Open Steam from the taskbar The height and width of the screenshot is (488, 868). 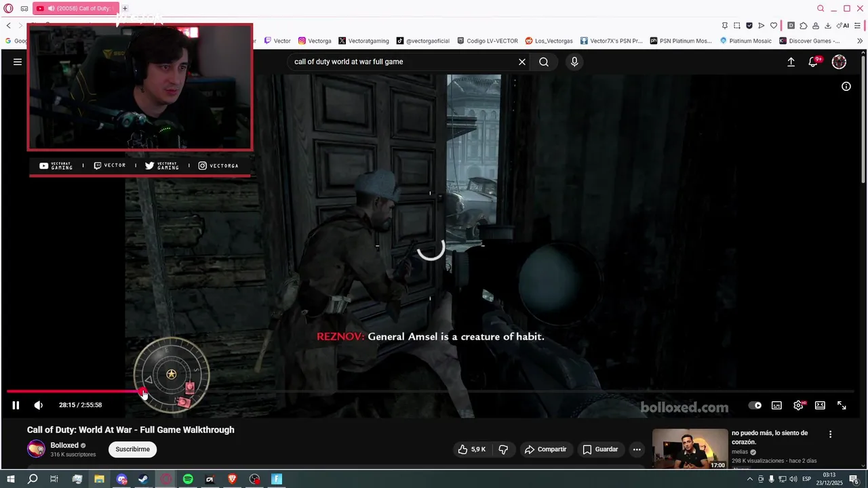(143, 479)
